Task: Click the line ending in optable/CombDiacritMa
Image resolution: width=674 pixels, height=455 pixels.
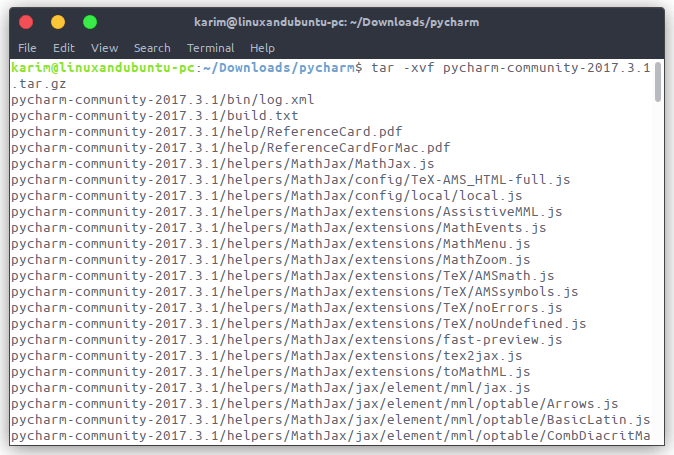Action: (331, 436)
